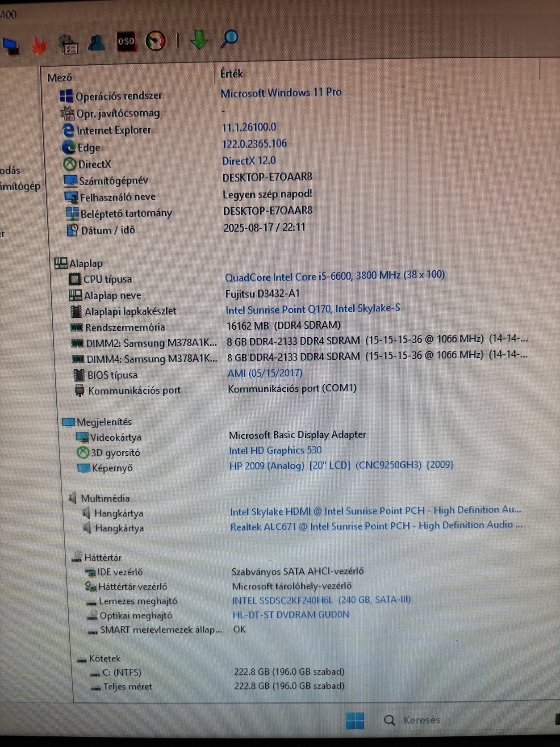
Task: Select the IDE vezérlő row label
Action: point(120,572)
